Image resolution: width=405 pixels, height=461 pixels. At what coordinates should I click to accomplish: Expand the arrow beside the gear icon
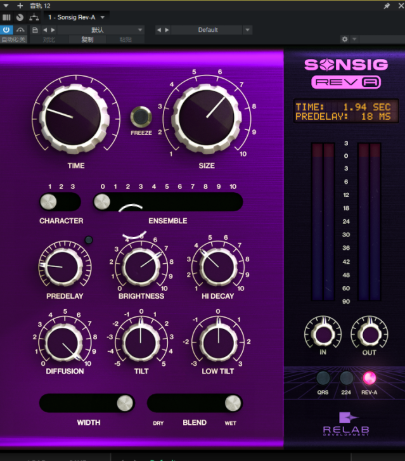[354, 39]
